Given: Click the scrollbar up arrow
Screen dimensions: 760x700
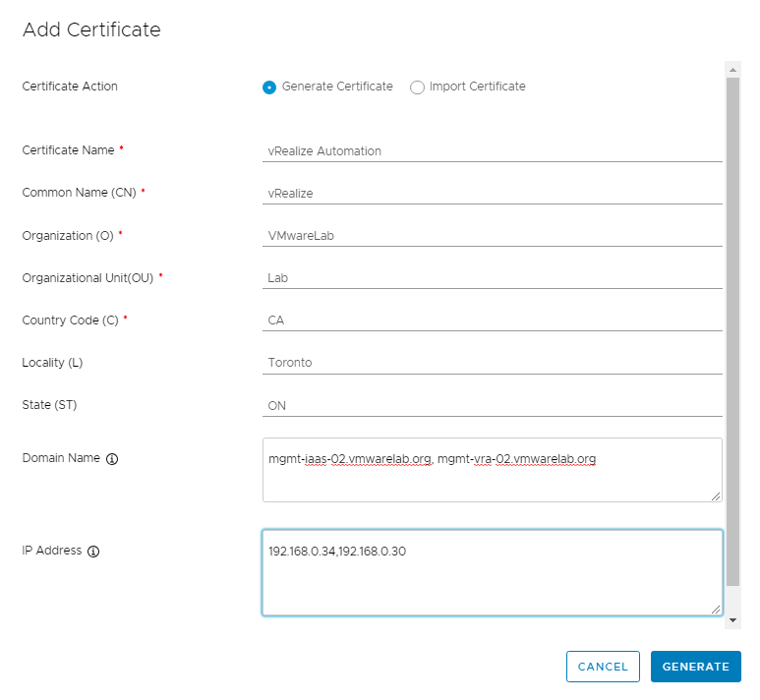Looking at the screenshot, I should 732,69.
